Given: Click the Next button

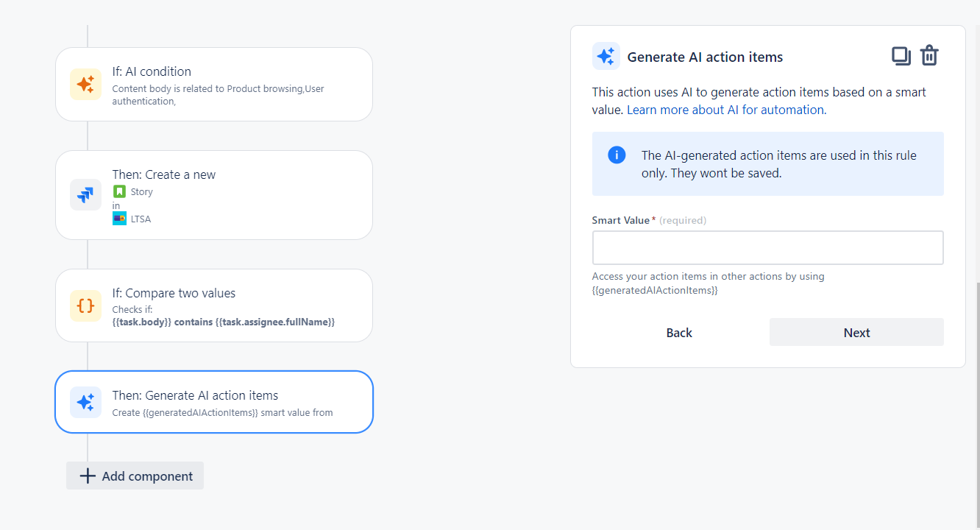Looking at the screenshot, I should [856, 332].
